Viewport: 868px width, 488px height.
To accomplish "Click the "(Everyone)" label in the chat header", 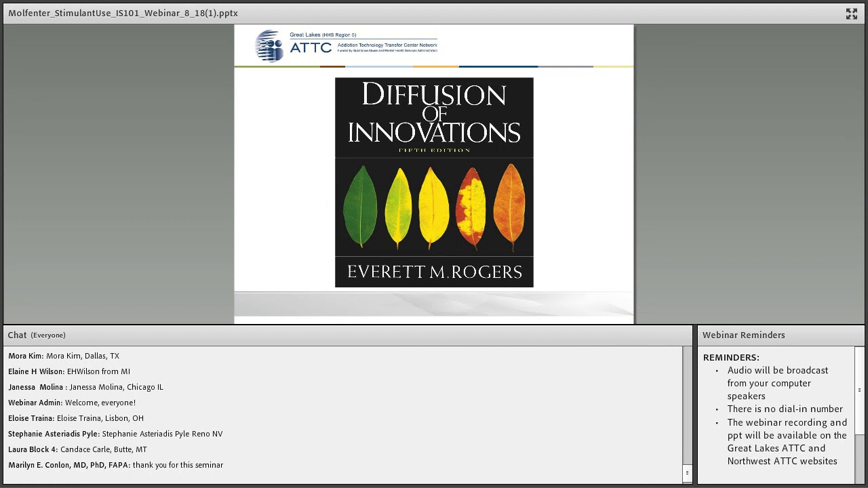I will (x=48, y=335).
